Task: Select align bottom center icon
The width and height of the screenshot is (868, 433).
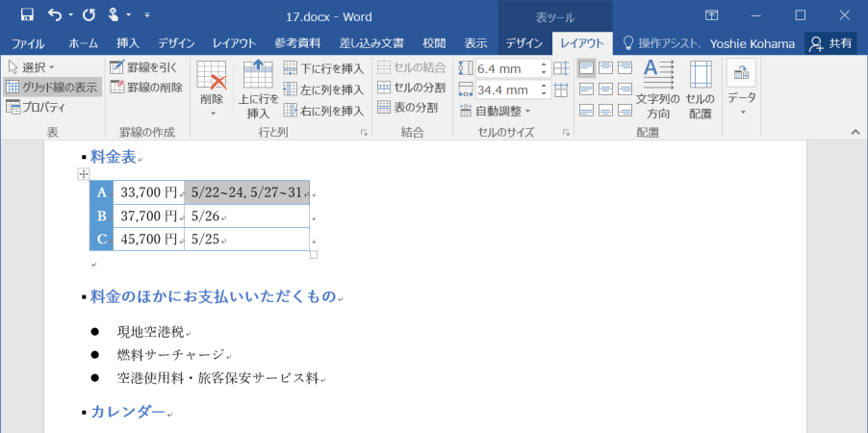Action: 606,110
